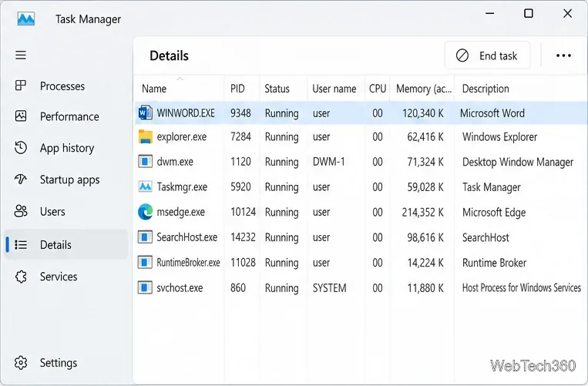Select the RuntimeBroker.exe process name

click(188, 262)
